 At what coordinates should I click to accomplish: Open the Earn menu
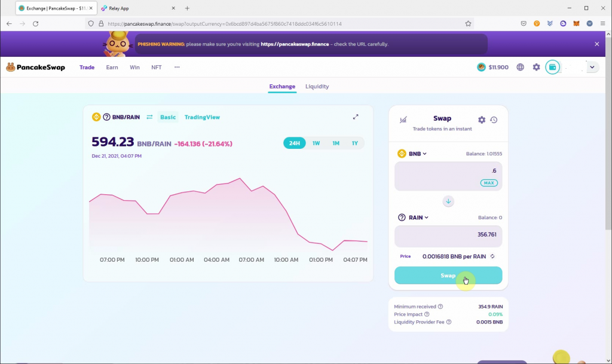pos(112,67)
